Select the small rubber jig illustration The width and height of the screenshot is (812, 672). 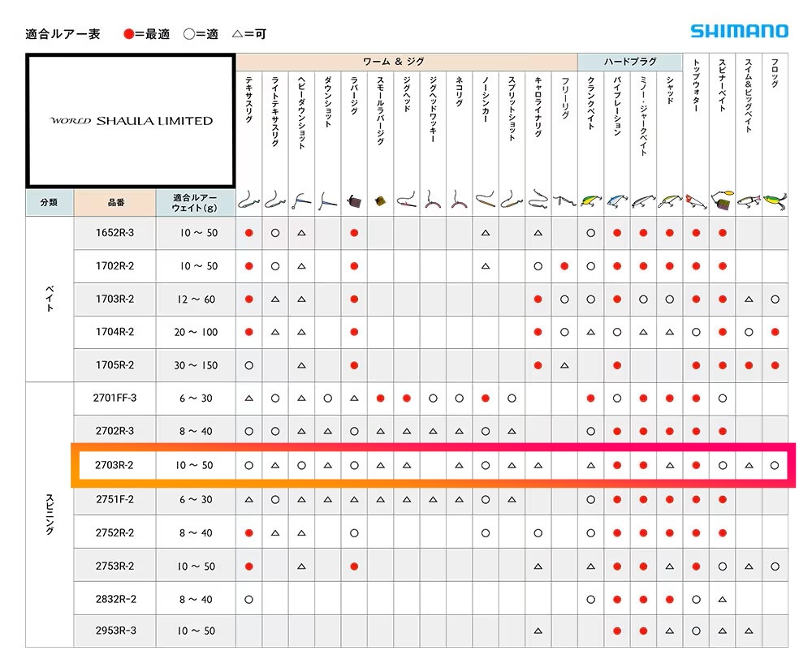pos(380,201)
